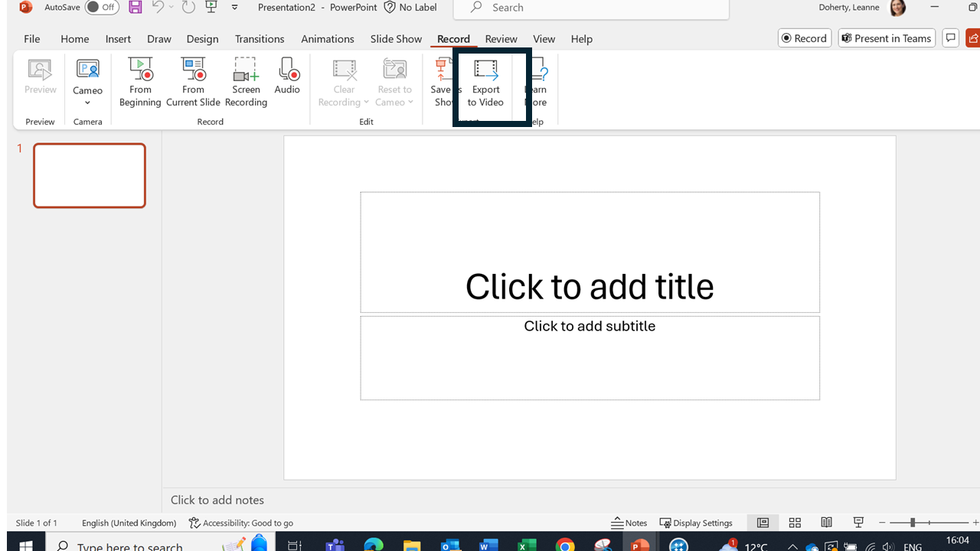Open Customize Quick Access Toolbar dropdown
This screenshot has height=551, width=980.
tap(235, 8)
